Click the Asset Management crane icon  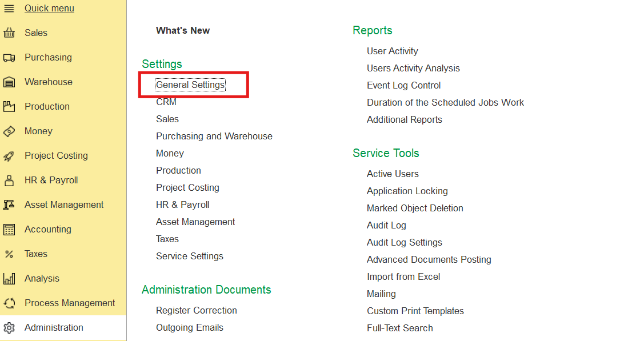click(9, 205)
